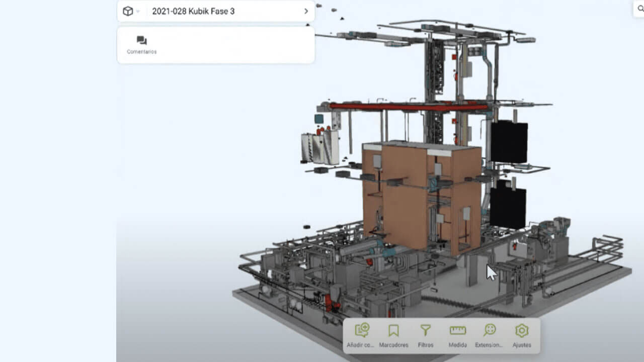Activate the Medida ruler tool
Viewport: 644px width, 362px height.
point(458,335)
